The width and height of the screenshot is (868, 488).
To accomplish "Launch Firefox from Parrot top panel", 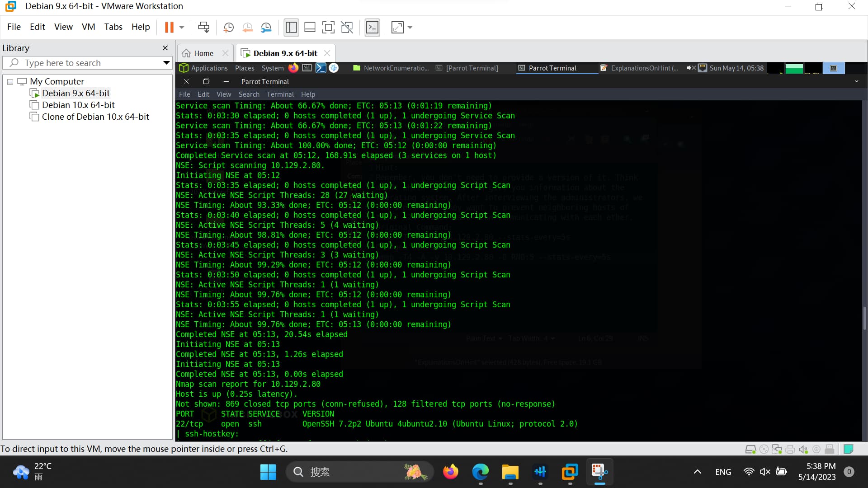I will click(293, 68).
